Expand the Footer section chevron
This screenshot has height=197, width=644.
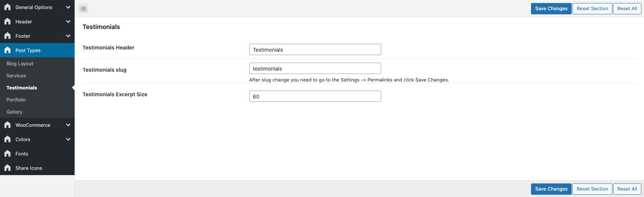coord(68,36)
